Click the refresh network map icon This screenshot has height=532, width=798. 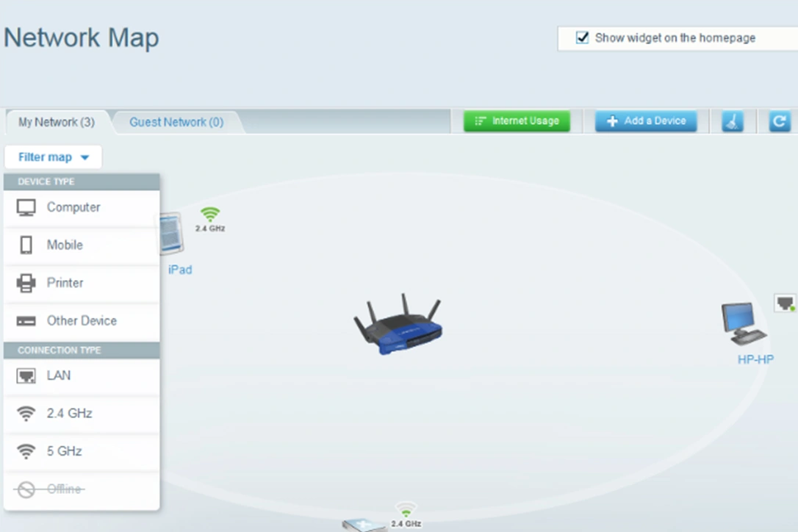(779, 122)
